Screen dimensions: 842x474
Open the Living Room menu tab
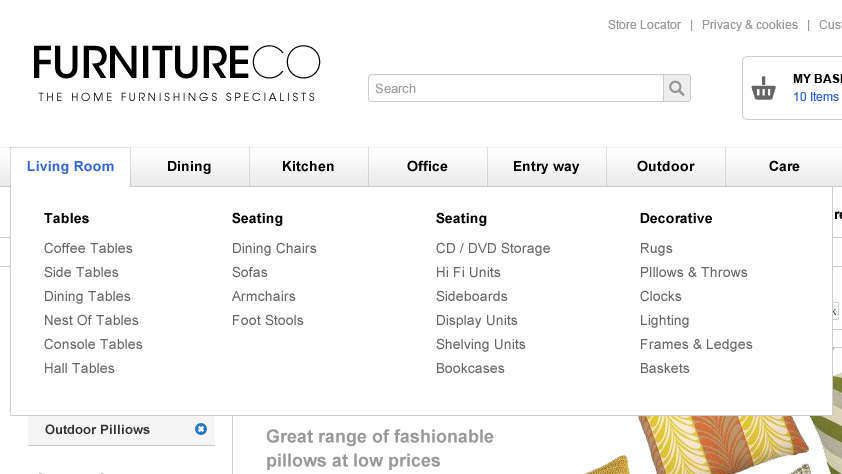(x=70, y=166)
